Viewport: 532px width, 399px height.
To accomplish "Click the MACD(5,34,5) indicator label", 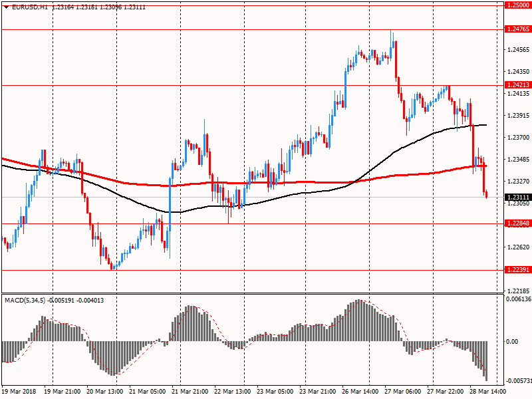I will [28, 301].
